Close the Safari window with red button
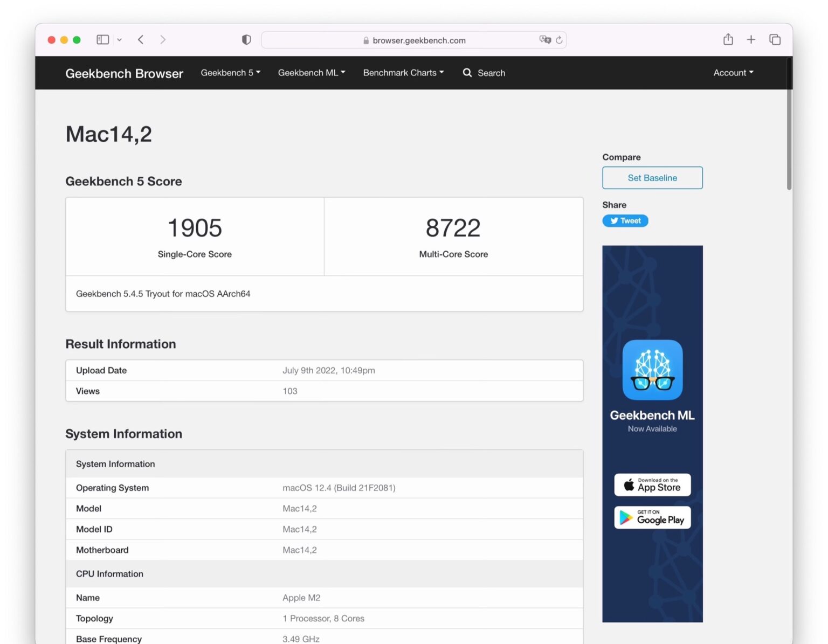This screenshot has height=644, width=828. (x=52, y=40)
